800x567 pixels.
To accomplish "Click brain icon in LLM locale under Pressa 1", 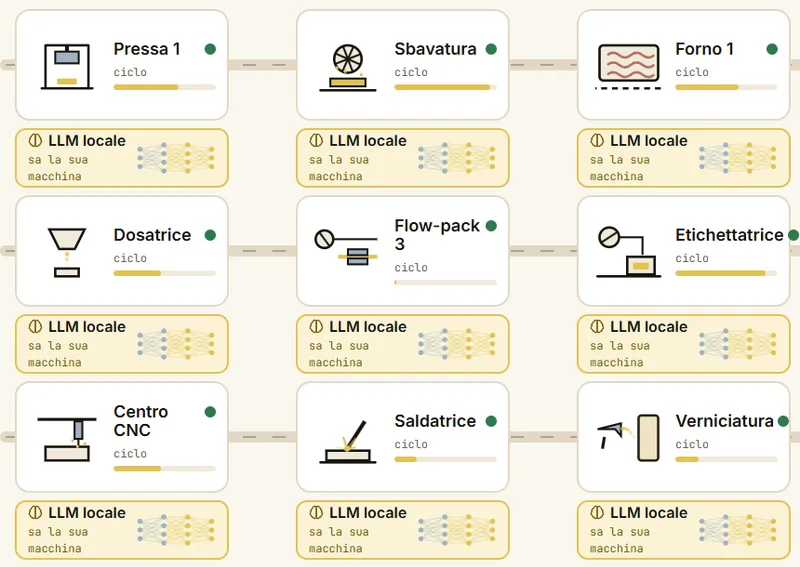I will click(x=35, y=140).
